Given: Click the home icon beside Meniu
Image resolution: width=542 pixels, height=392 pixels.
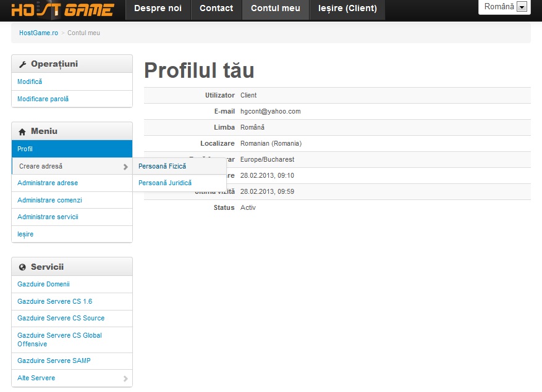Looking at the screenshot, I should pos(22,131).
